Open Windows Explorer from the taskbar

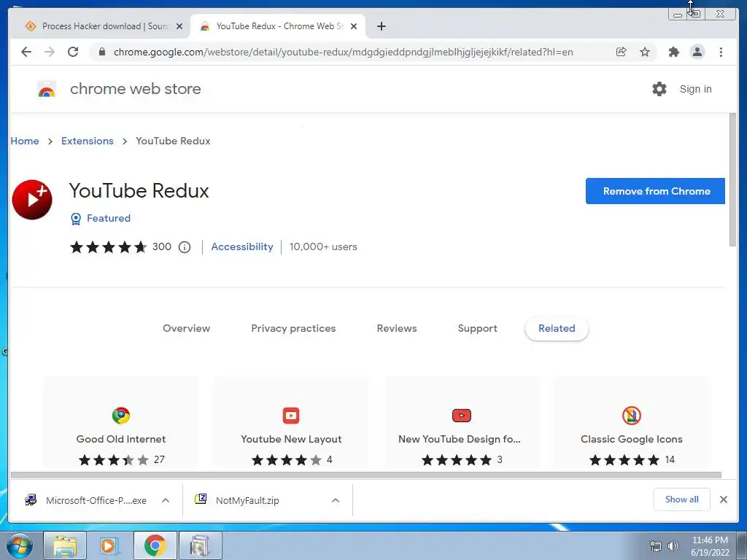point(65,545)
